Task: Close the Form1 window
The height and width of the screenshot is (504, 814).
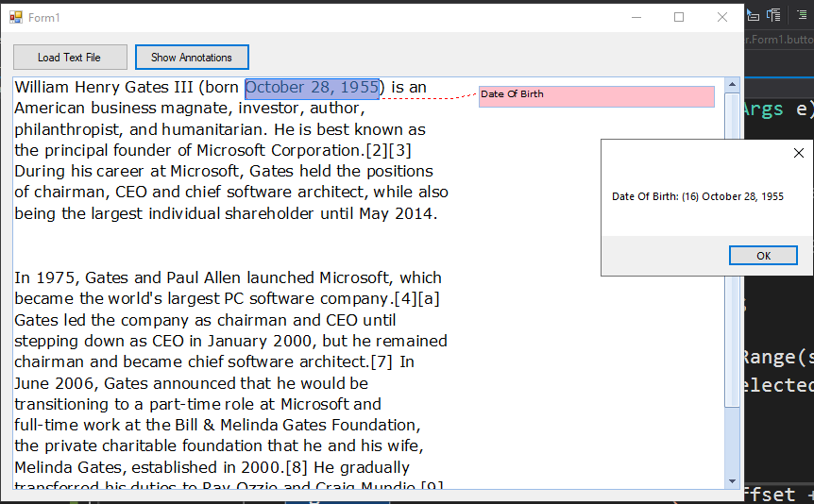Action: (721, 17)
